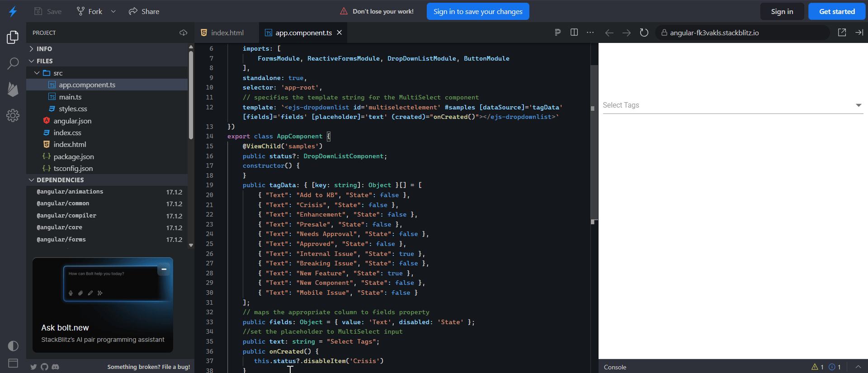Open the GitHub link icon

44,367
